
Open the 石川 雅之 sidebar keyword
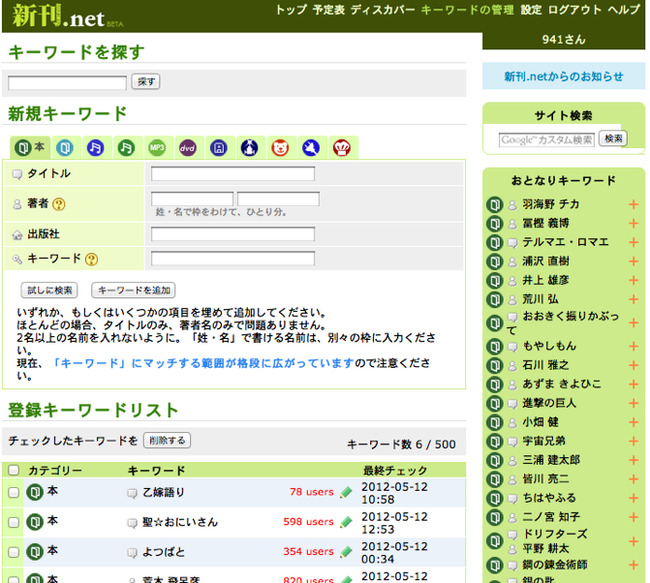546,365
